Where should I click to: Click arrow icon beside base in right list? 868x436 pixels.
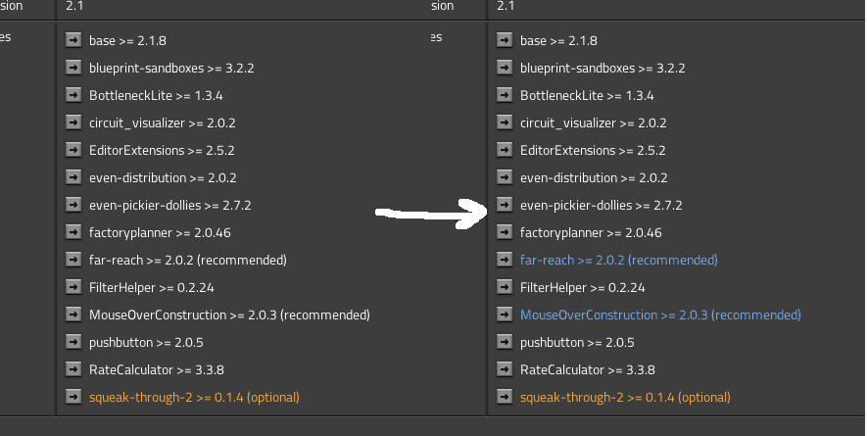[x=505, y=40]
